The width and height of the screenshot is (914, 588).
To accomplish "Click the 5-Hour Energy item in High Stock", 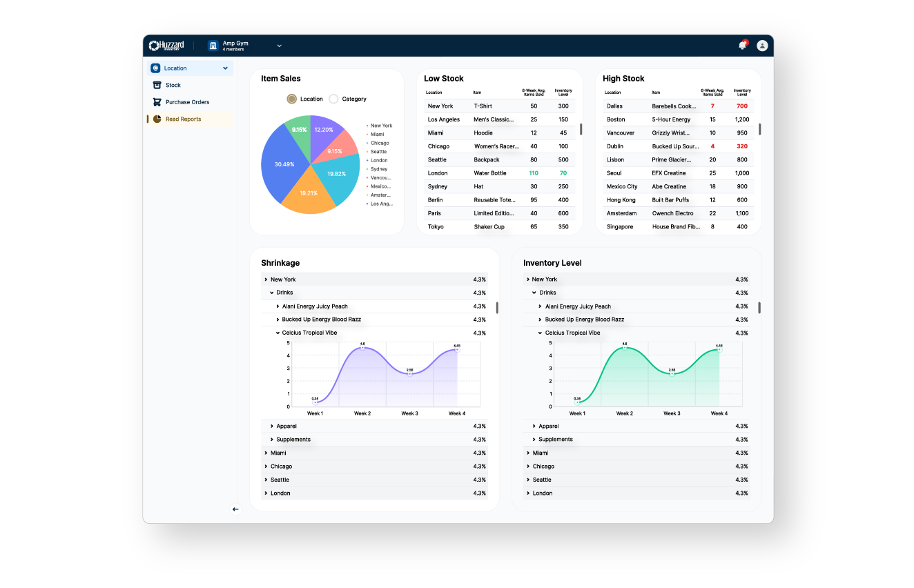I will coord(672,120).
